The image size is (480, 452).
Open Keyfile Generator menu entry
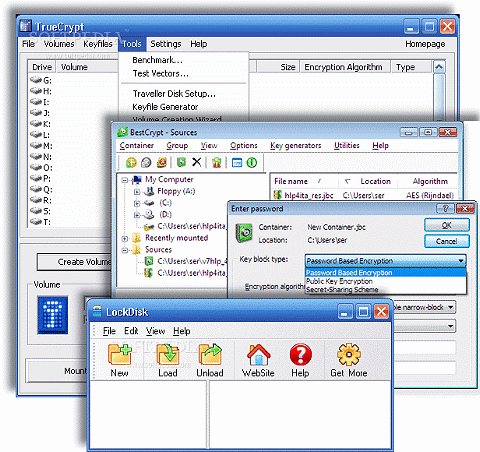pos(165,107)
